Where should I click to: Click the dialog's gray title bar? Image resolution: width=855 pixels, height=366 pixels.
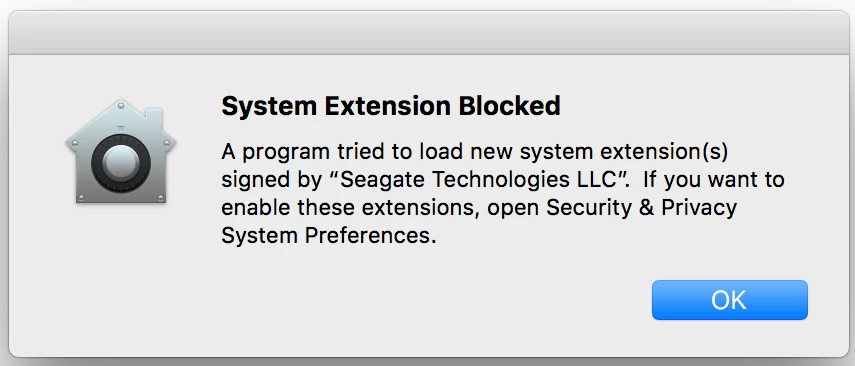pos(428,33)
